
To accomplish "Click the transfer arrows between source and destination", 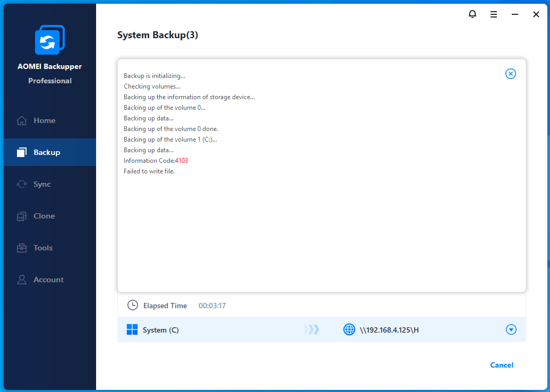I will tap(312, 330).
